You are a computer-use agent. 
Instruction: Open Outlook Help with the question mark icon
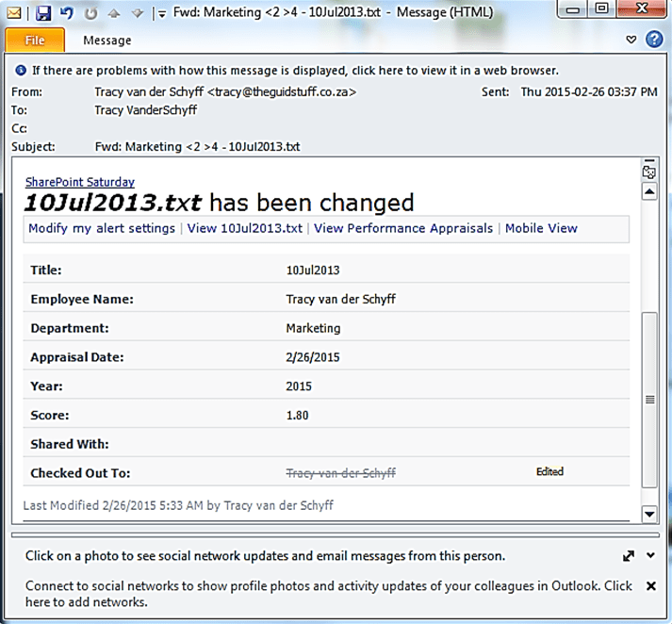point(653,40)
